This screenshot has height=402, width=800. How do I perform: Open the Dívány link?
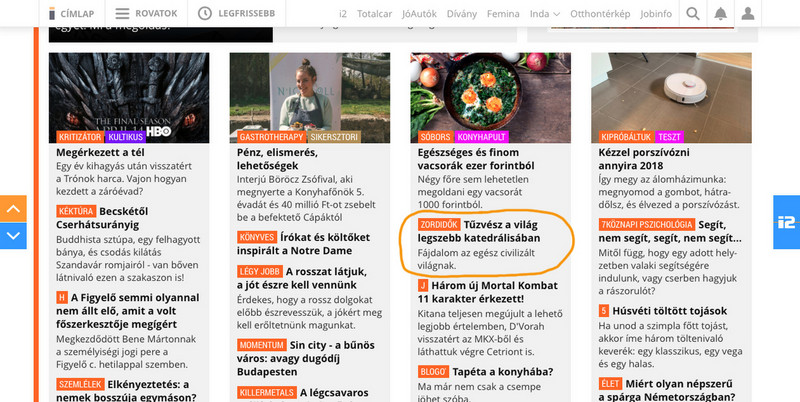(462, 14)
